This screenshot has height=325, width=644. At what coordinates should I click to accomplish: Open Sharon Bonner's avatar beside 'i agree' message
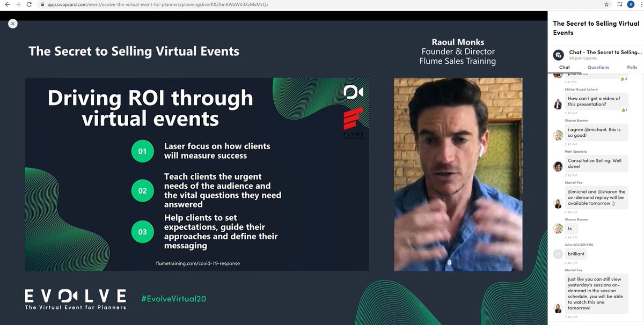point(558,135)
